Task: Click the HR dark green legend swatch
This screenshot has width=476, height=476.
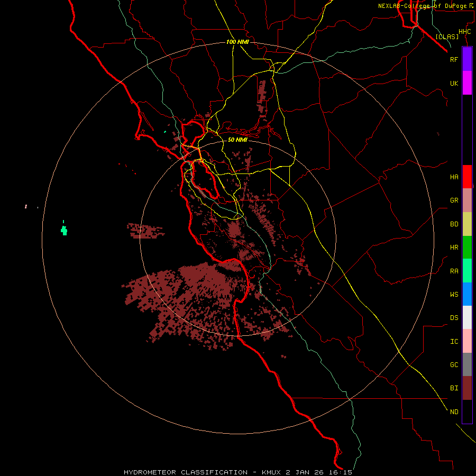Action: point(467,248)
